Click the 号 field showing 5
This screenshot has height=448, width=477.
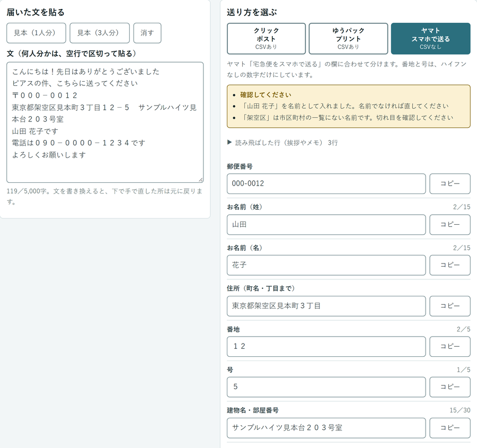pos(326,387)
